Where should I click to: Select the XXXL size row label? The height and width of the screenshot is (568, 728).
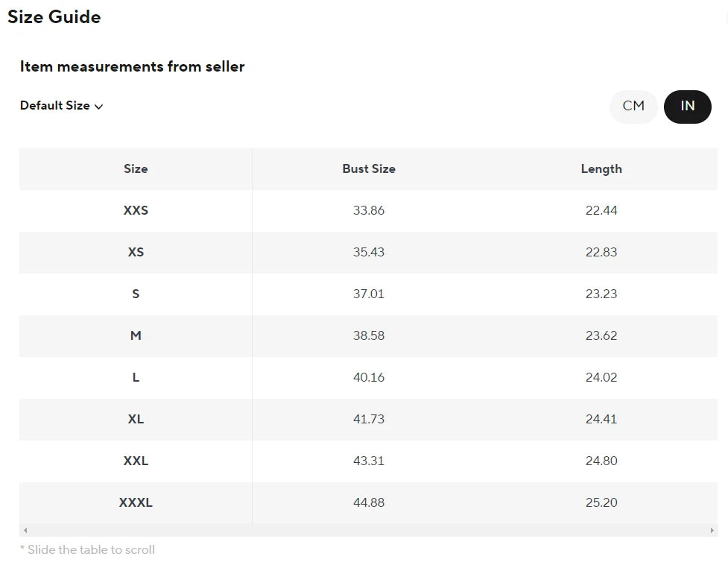pos(136,503)
